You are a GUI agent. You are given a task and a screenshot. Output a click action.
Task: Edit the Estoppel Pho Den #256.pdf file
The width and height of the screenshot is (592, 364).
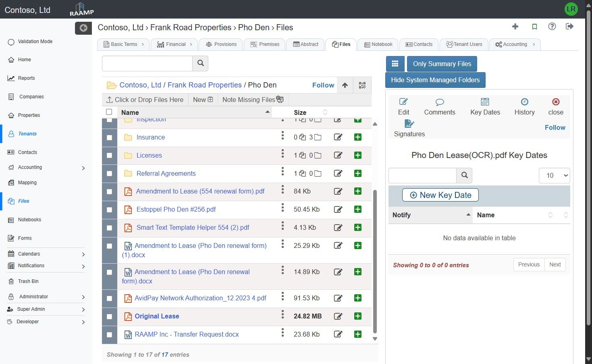(x=338, y=210)
